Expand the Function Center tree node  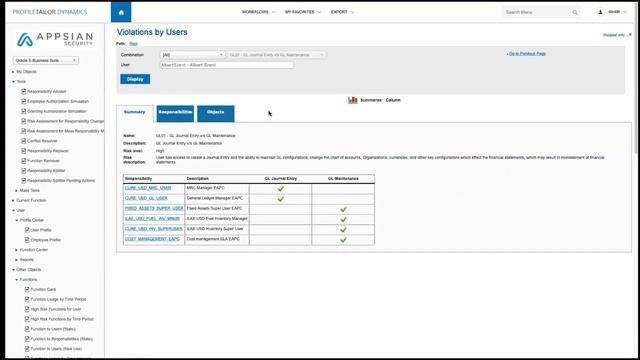click(x=16, y=250)
